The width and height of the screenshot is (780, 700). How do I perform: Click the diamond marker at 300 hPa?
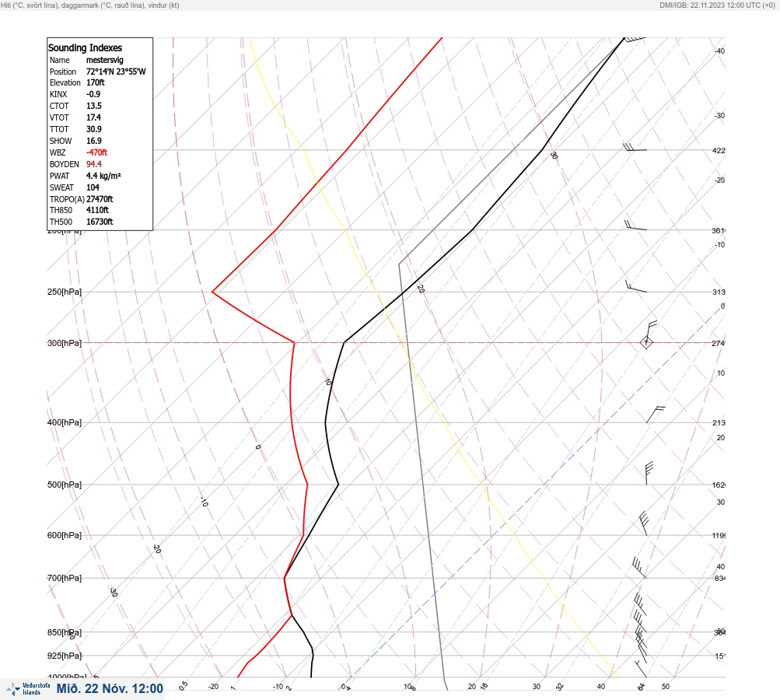(646, 342)
